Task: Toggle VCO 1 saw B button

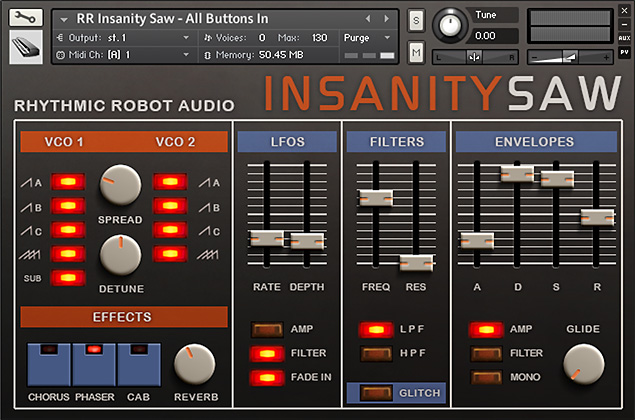Action: tap(68, 206)
